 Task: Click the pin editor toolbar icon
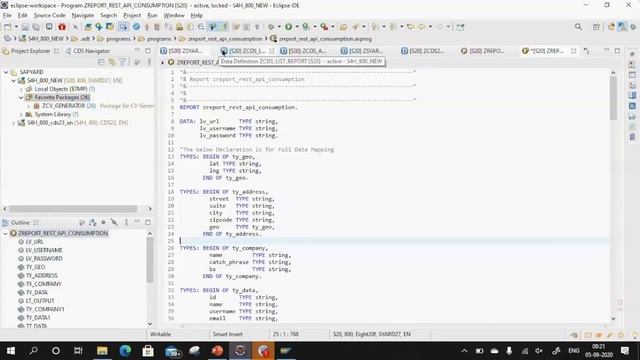tap(460, 27)
